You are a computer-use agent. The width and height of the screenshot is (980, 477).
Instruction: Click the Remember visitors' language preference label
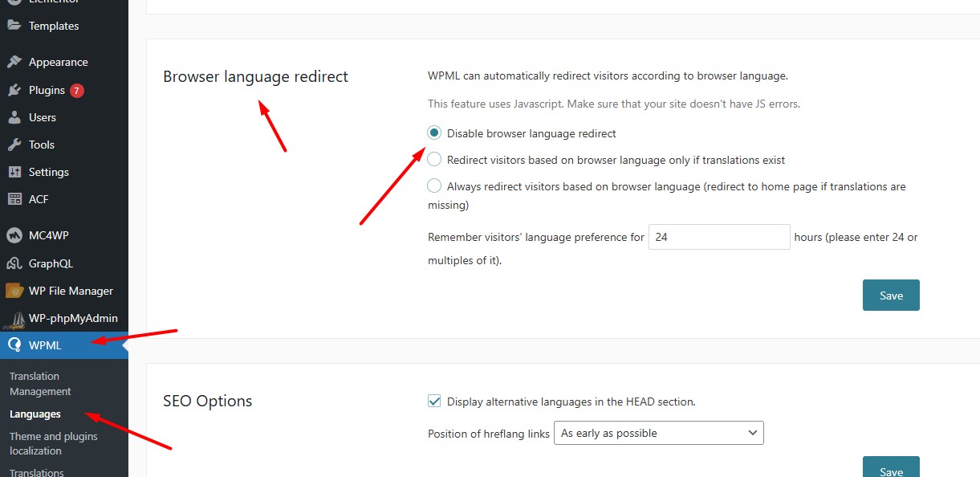536,237
